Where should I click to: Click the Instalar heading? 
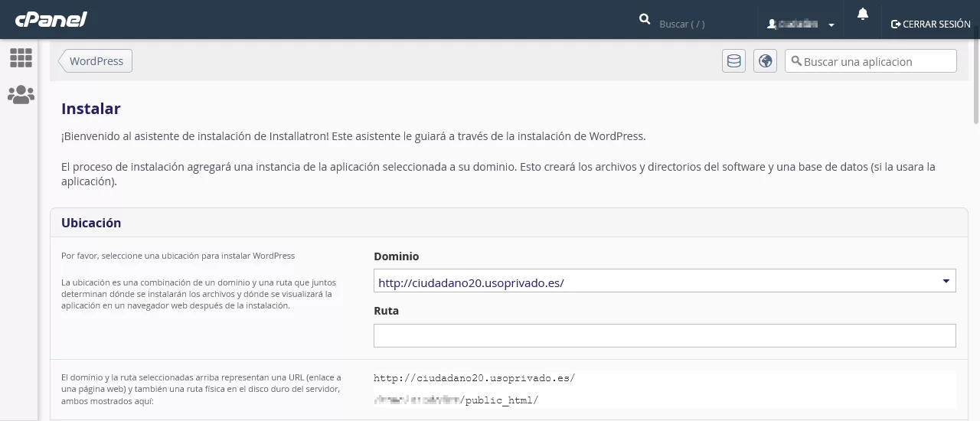[90, 109]
